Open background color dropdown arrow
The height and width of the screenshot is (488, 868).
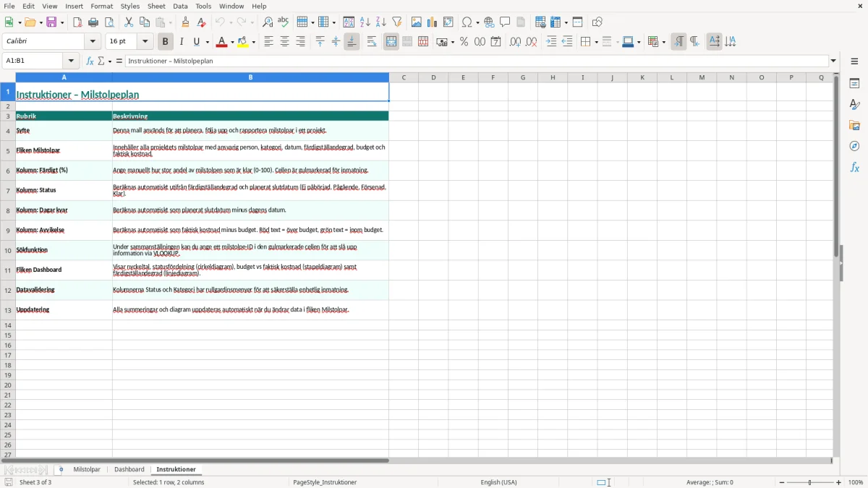[x=254, y=42]
